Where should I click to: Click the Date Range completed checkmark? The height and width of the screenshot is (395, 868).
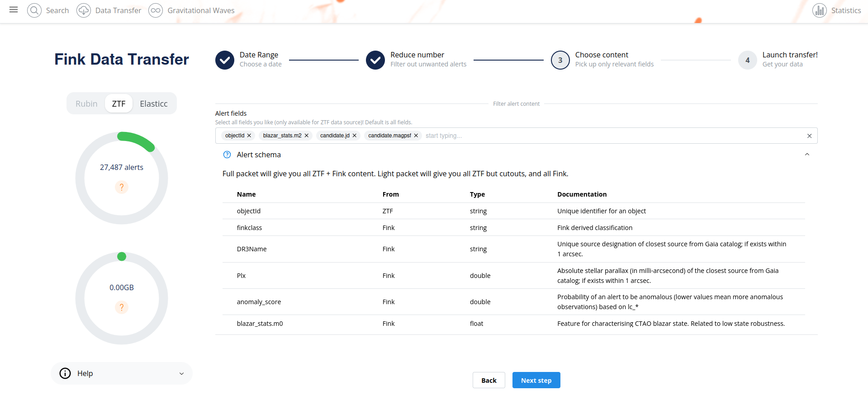point(225,60)
